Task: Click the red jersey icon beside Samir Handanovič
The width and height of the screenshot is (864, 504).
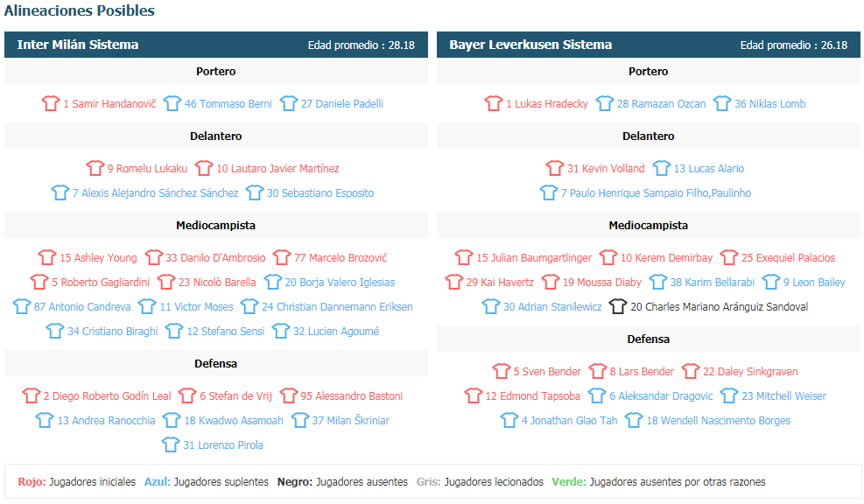Action: click(51, 103)
